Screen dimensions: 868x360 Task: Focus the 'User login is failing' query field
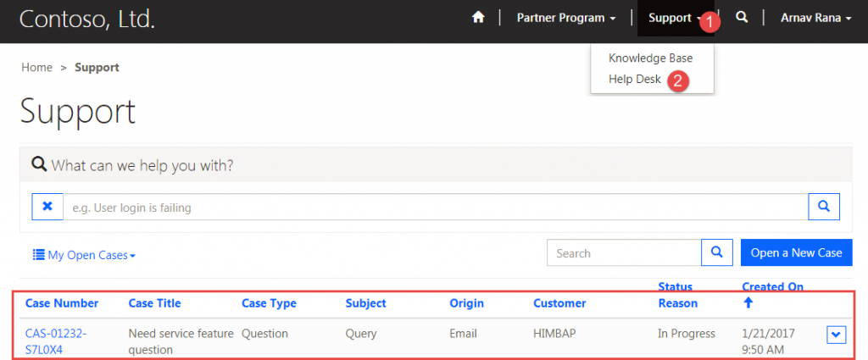436,207
